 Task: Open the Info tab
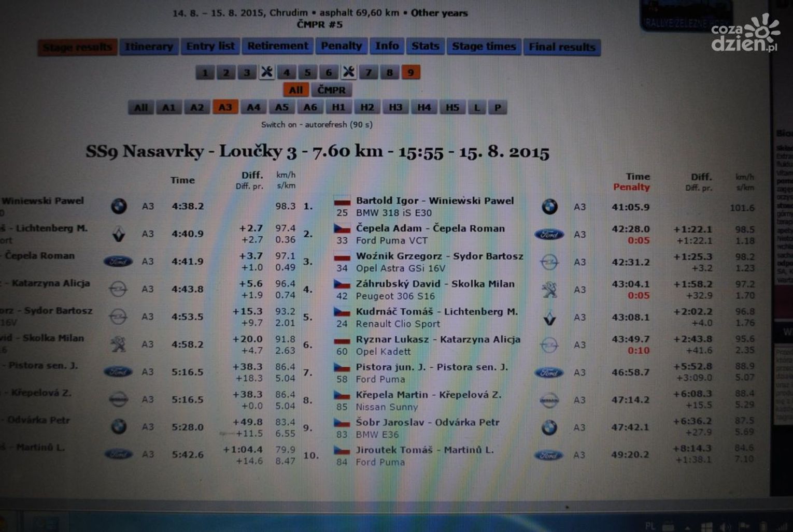[x=387, y=46]
